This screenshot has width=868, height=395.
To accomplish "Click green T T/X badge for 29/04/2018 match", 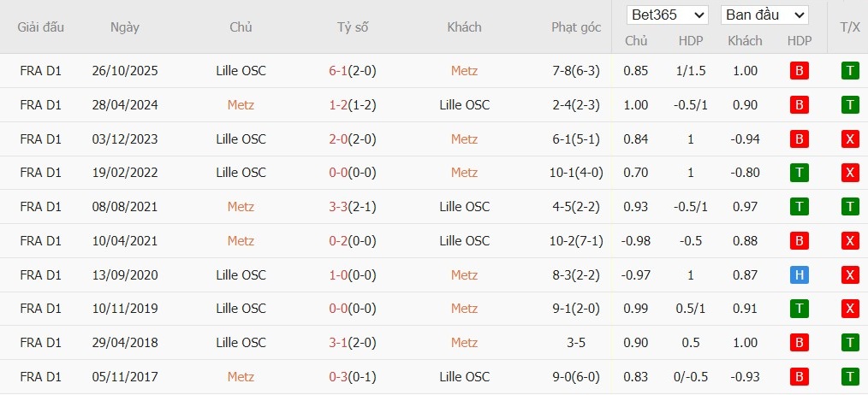I will (850, 343).
